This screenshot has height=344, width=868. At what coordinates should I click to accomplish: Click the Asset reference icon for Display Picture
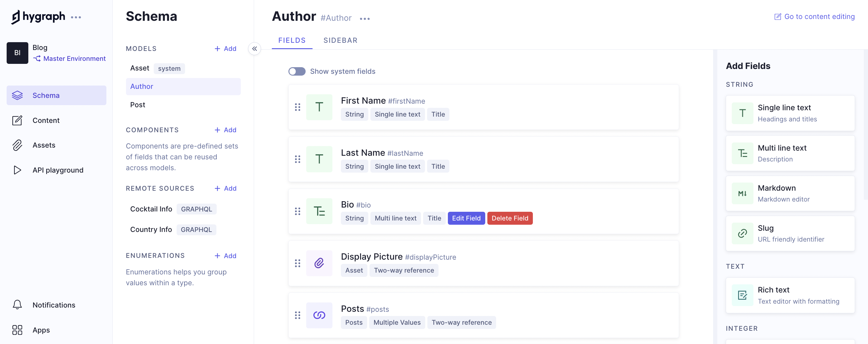(319, 263)
